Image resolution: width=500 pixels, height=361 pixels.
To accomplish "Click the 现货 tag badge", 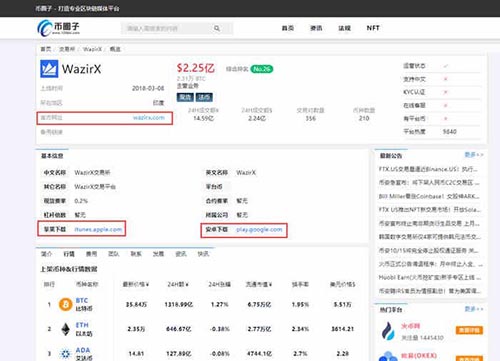I will [185, 97].
